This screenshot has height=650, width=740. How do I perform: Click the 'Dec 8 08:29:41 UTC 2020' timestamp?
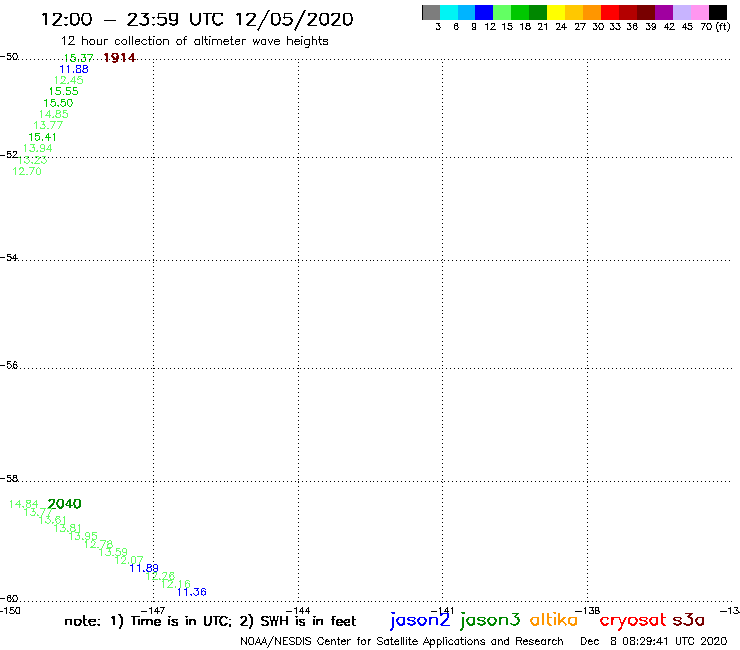[654, 642]
